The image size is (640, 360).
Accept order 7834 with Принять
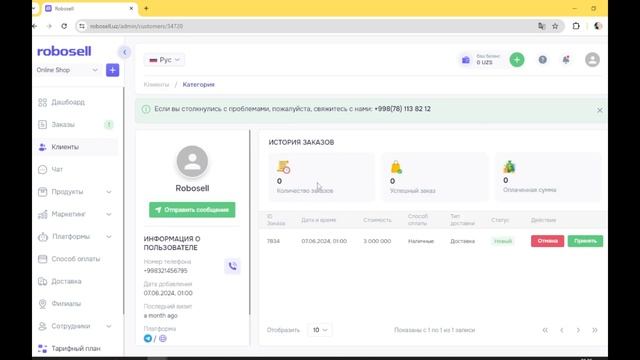pyautogui.click(x=585, y=241)
